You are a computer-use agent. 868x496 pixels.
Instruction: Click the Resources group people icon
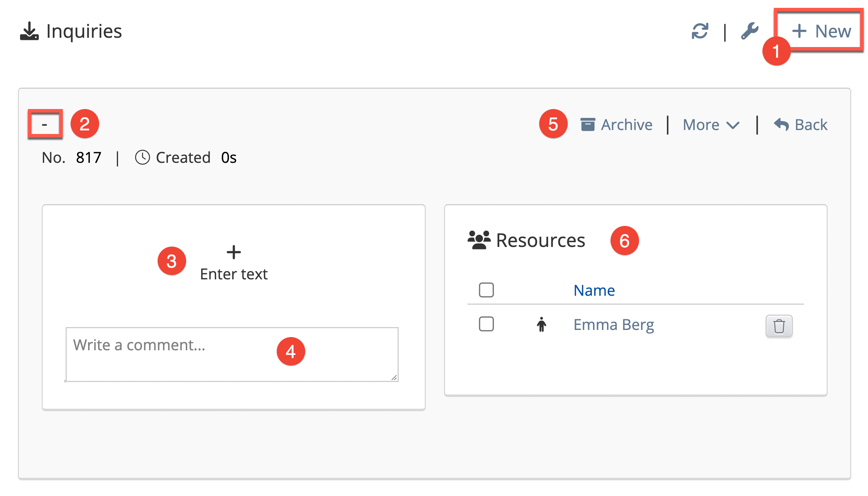(479, 240)
